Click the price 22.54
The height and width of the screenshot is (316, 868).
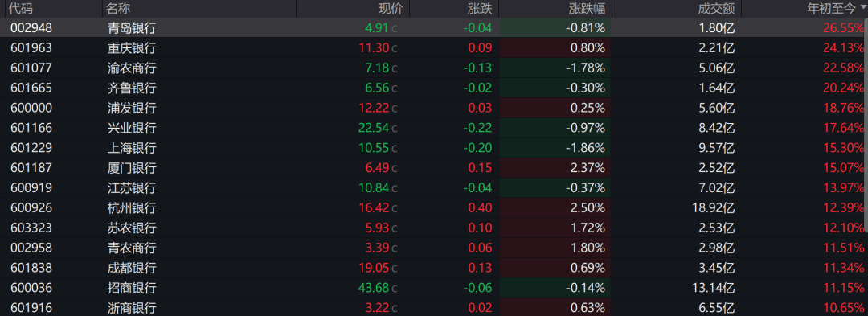(374, 128)
